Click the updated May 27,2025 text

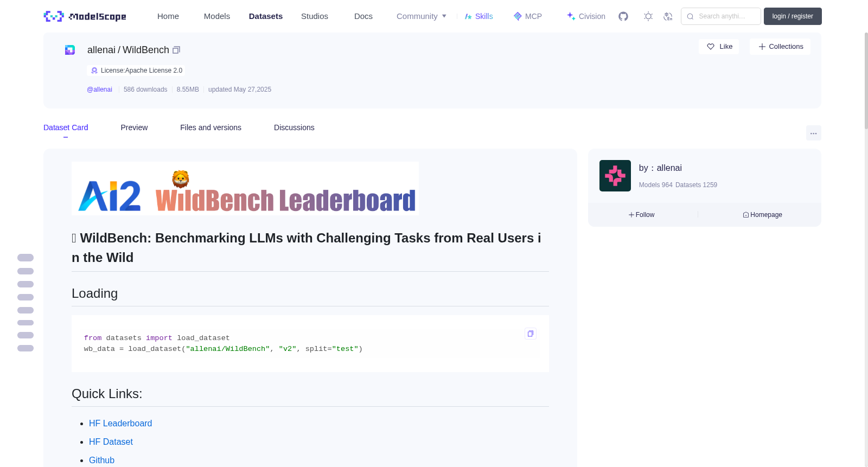240,89
